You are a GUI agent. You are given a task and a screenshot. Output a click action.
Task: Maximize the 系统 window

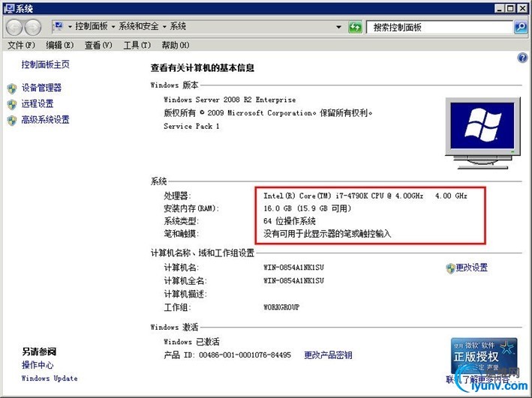pos(510,8)
